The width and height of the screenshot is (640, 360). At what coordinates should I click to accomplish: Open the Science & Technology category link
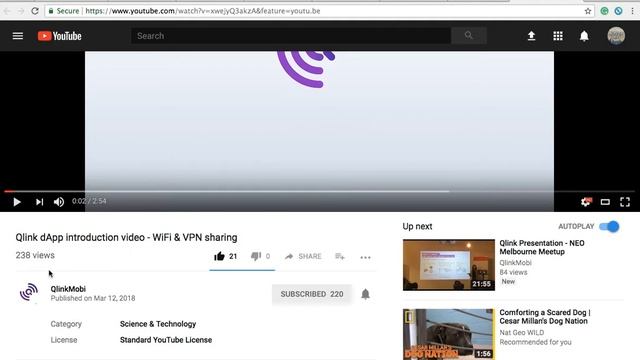158,324
